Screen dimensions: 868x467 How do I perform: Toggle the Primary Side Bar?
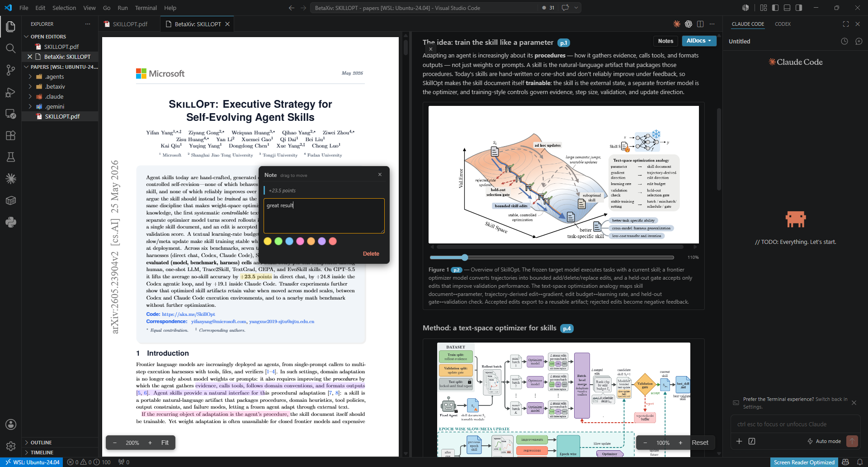point(775,8)
